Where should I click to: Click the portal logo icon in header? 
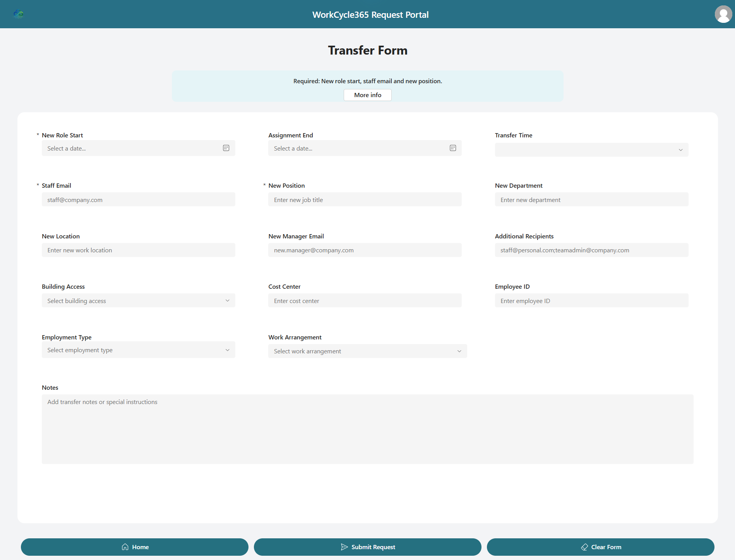[18, 14]
